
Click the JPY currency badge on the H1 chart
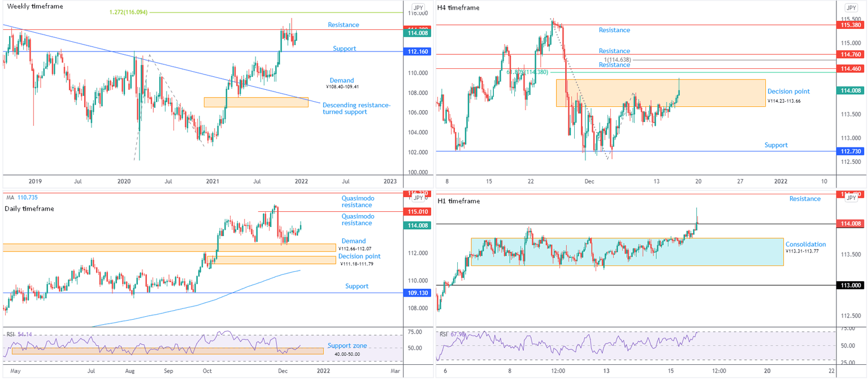[x=851, y=198]
